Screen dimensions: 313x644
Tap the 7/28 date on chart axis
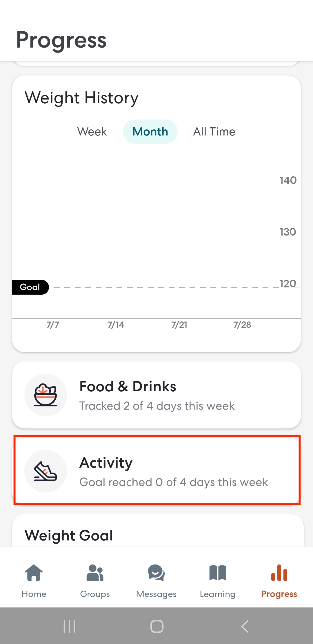242,325
